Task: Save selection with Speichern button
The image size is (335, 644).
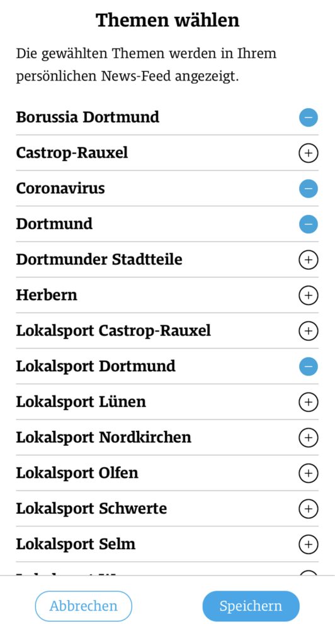Action: click(x=251, y=606)
